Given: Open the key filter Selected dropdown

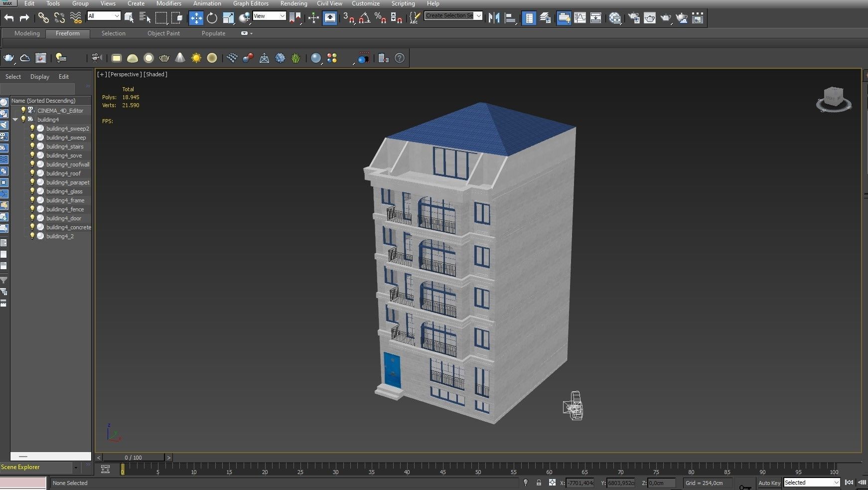Looking at the screenshot, I should coord(812,483).
